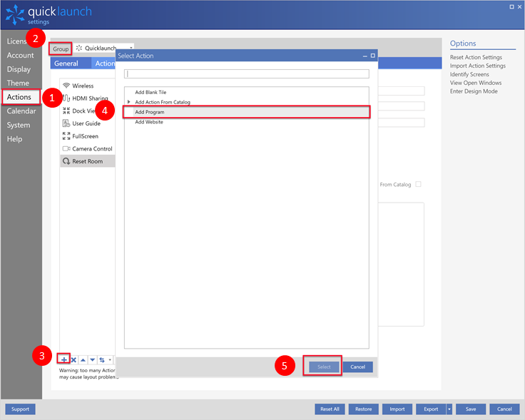525x420 pixels.
Task: Click Identify Screens link
Action: pyautogui.click(x=469, y=74)
